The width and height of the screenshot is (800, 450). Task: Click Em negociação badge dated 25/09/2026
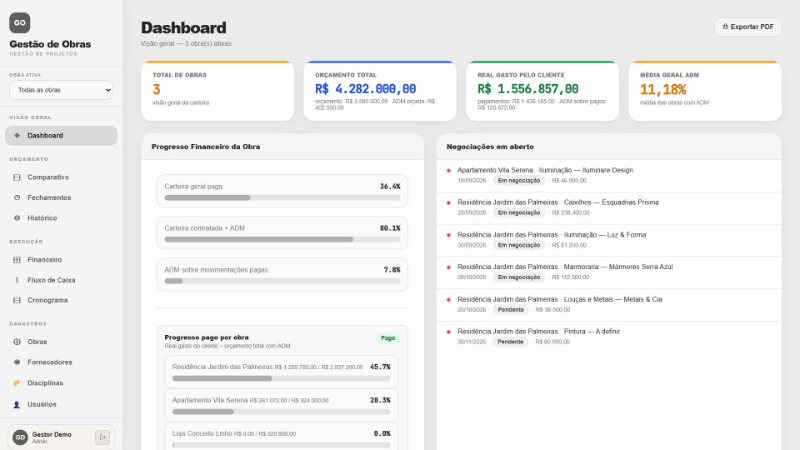pyautogui.click(x=519, y=213)
